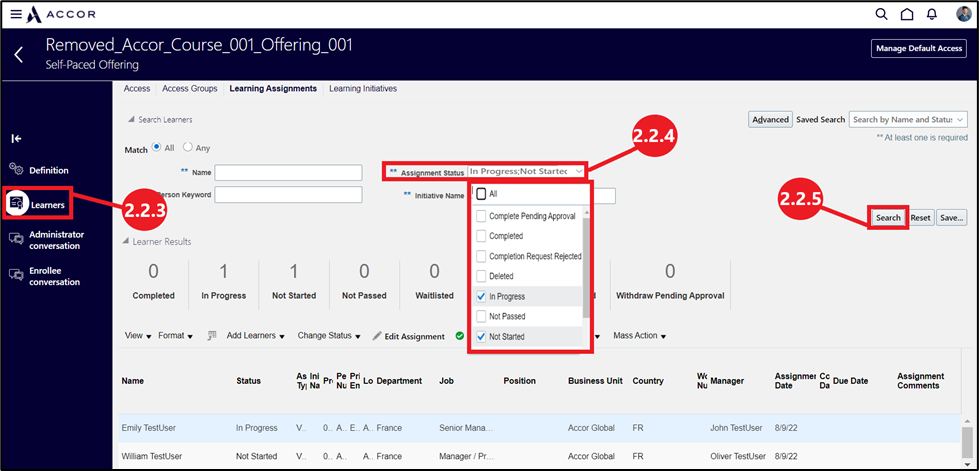Screen dimensions: 979x471
Task: Open the hamburger navigation menu
Action: click(16, 14)
